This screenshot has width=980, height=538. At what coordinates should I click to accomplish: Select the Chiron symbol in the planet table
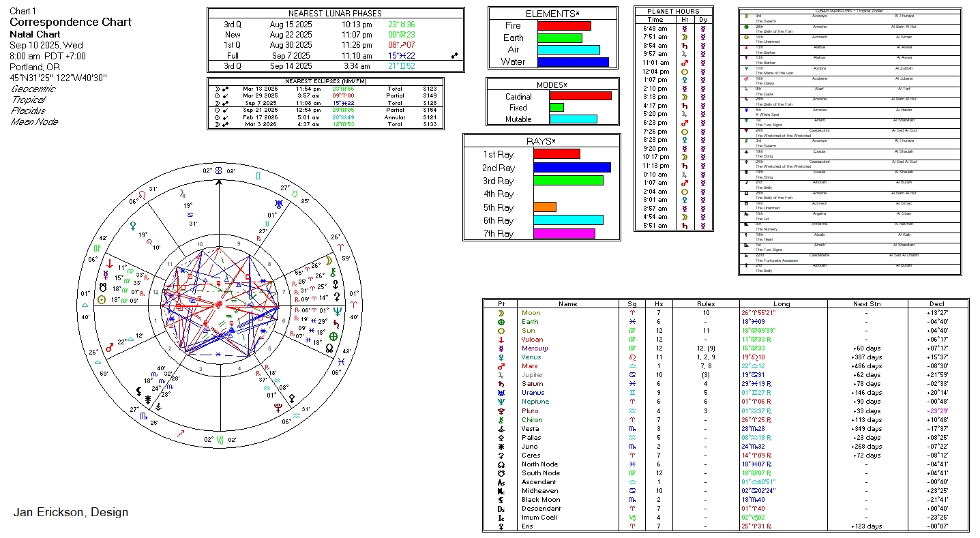501,419
